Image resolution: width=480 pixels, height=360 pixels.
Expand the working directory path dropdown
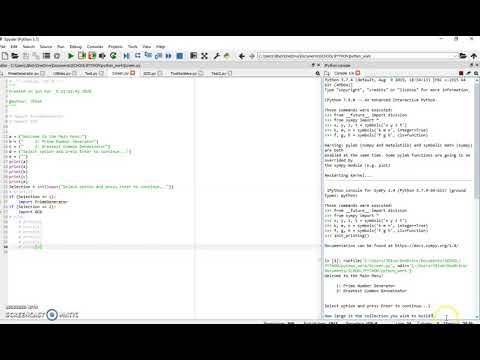coord(455,56)
